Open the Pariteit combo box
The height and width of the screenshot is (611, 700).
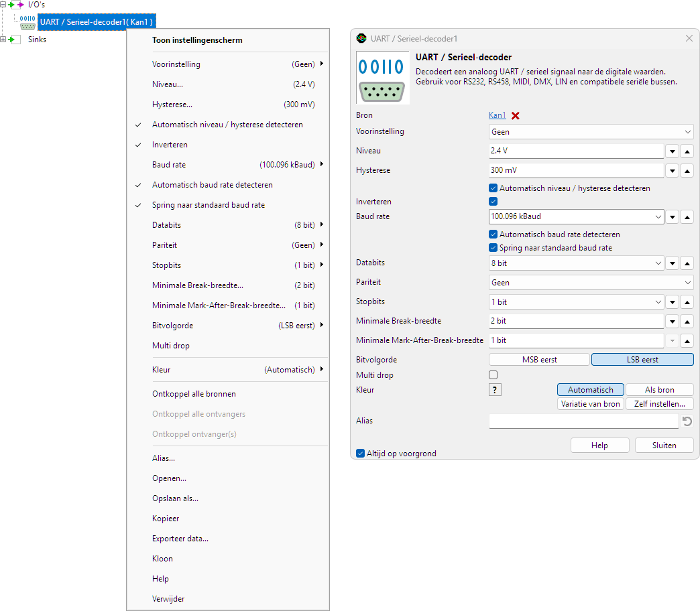tap(591, 283)
